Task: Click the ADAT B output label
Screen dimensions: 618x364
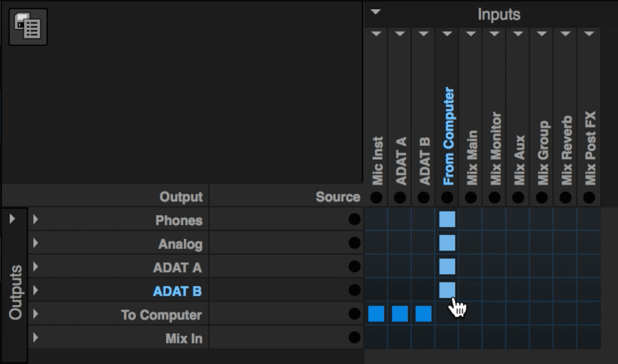Action: [x=177, y=291]
